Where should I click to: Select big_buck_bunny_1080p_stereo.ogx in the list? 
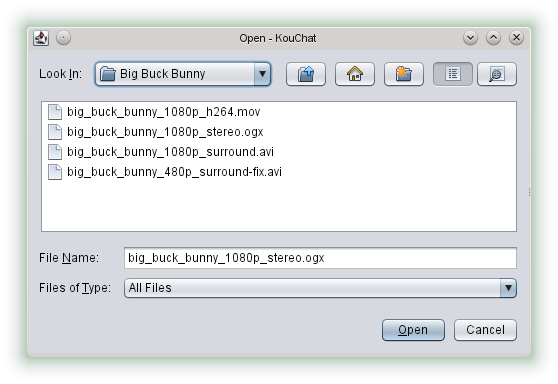(x=165, y=132)
